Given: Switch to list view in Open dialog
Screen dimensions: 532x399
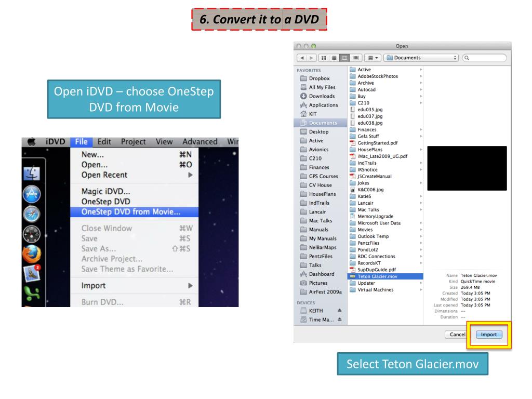Looking at the screenshot, I should click(x=334, y=58).
